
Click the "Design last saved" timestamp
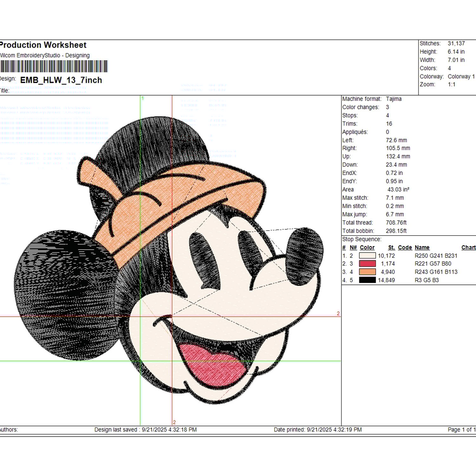[146, 430]
